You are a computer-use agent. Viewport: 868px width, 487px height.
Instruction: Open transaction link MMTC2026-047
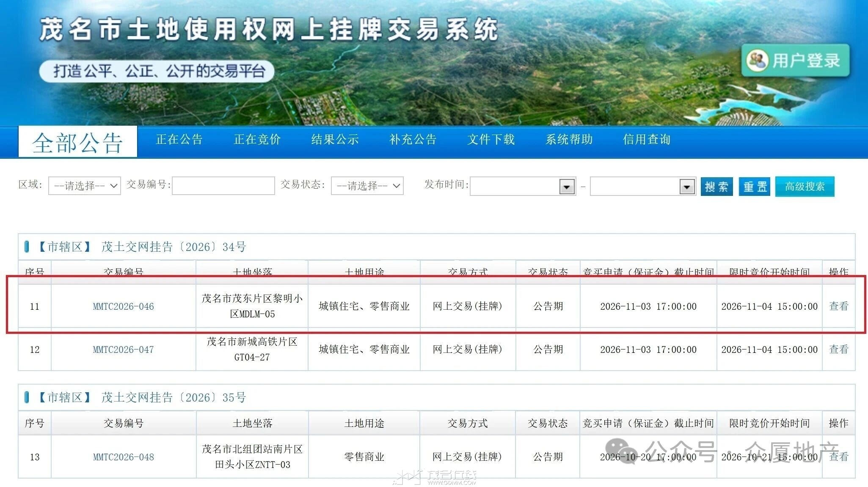tap(124, 349)
